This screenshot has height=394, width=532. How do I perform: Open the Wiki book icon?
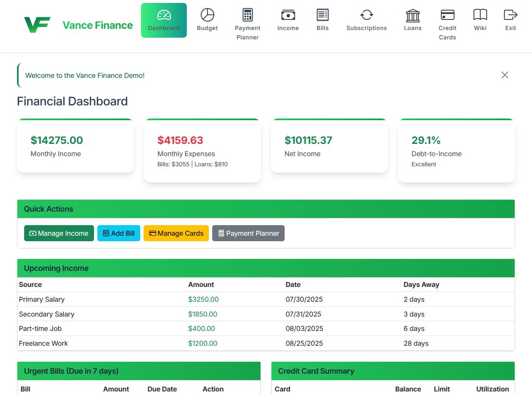point(480,14)
